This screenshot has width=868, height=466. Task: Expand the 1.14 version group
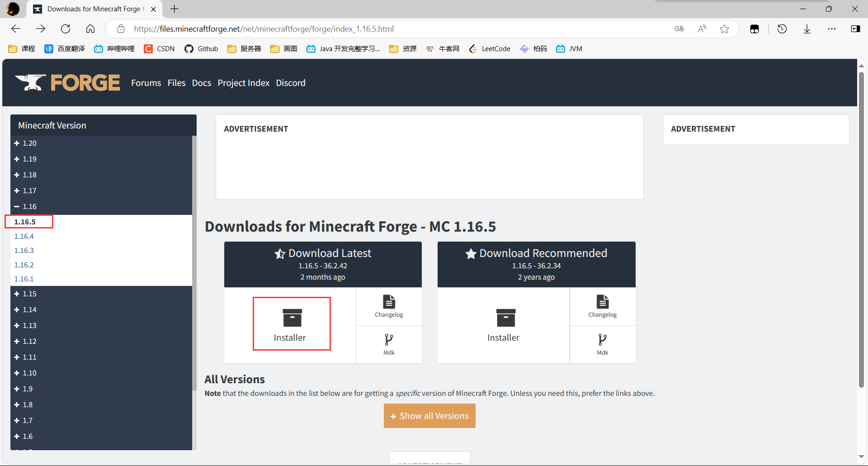coord(25,310)
